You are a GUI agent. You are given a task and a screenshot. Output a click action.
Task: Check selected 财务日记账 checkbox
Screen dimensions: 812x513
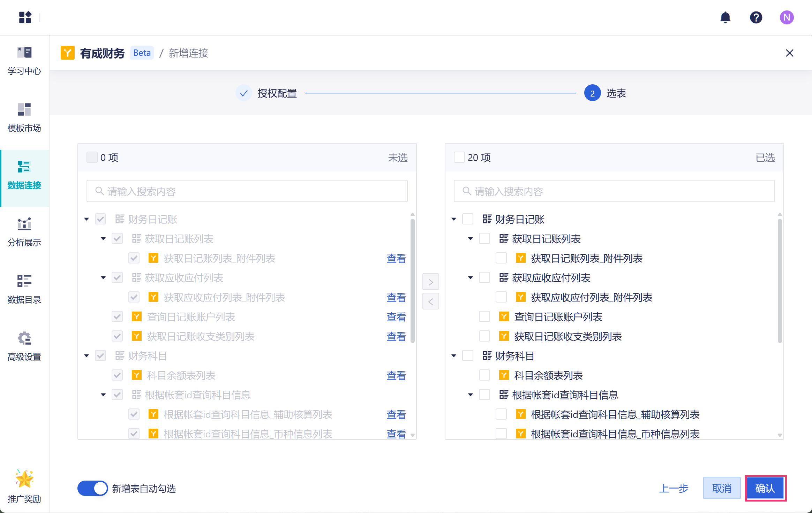tap(468, 219)
